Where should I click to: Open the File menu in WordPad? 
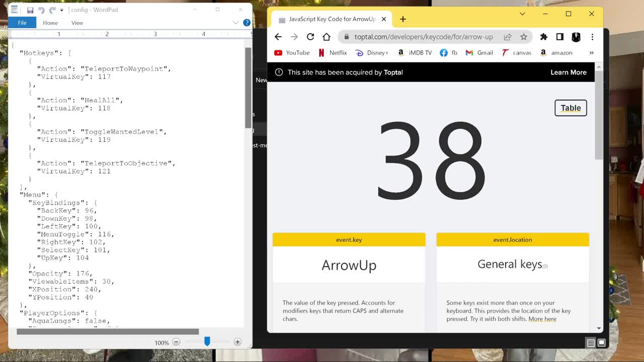[x=22, y=23]
